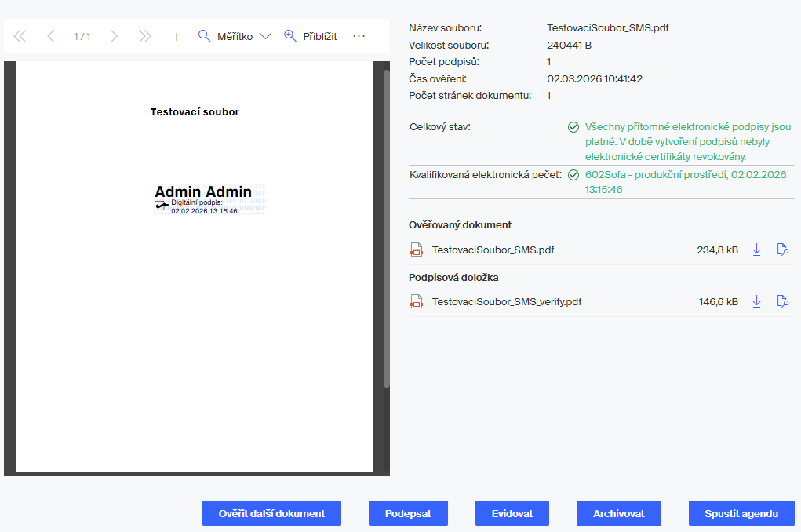Preview TestovaciSoubor_SMS_verify.pdf document

click(x=782, y=301)
